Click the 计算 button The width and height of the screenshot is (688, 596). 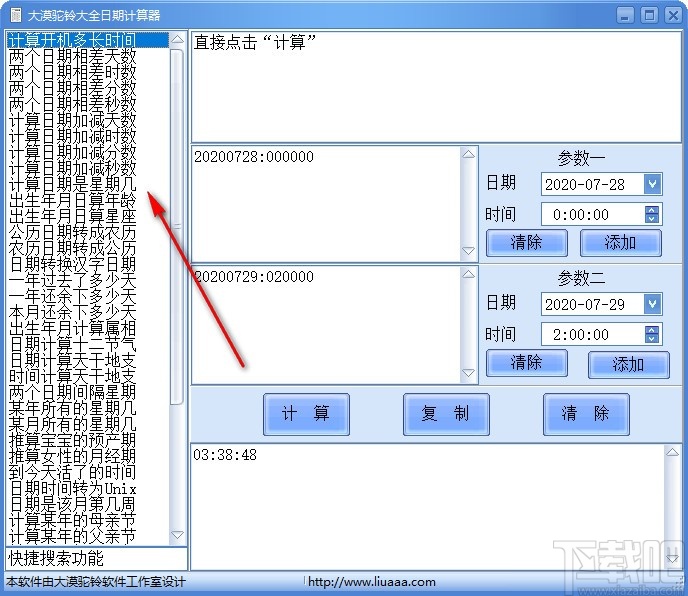point(306,414)
